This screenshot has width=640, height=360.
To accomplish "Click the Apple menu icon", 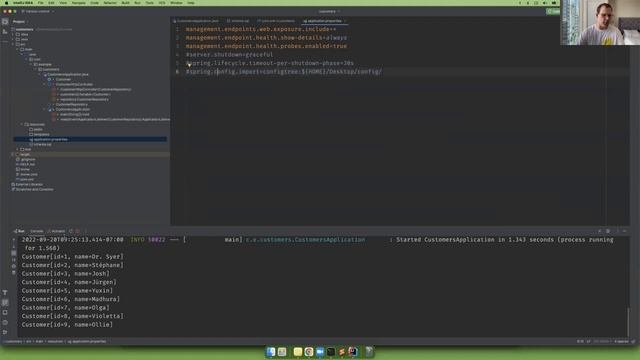I will point(6,3).
